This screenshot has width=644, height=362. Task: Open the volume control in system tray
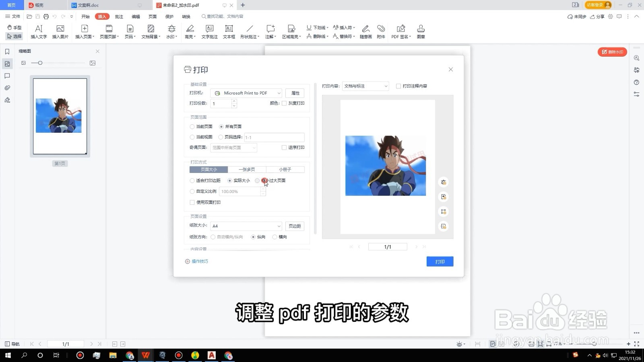tap(605, 355)
